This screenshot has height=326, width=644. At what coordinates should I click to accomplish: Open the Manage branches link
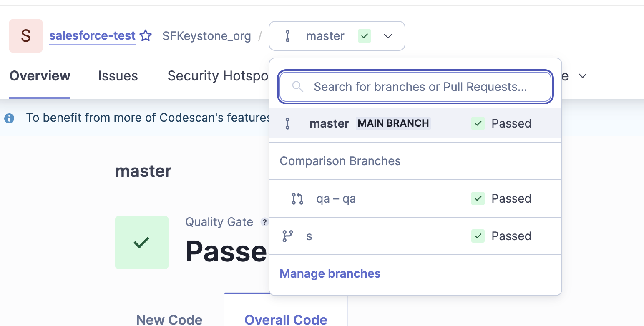330,273
